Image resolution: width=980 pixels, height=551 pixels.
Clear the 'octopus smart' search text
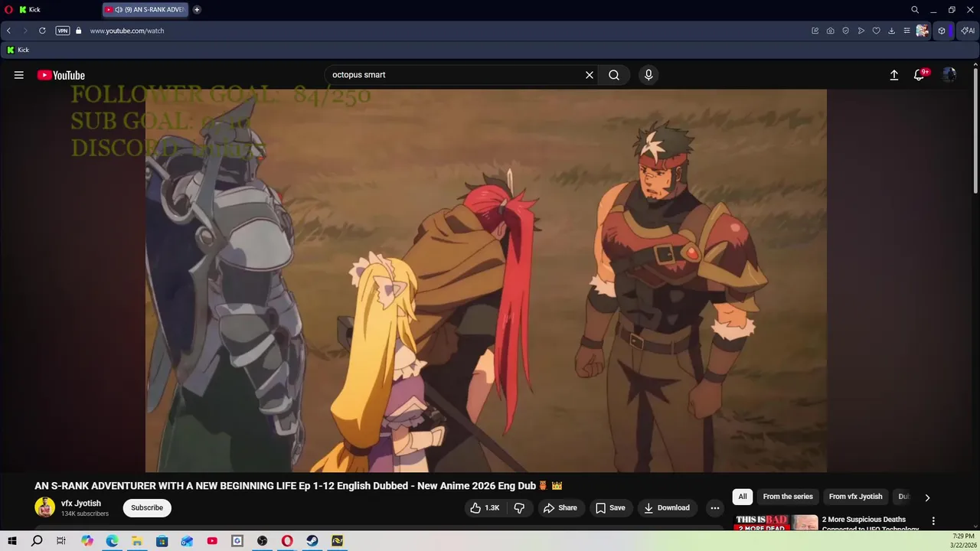[x=590, y=75]
